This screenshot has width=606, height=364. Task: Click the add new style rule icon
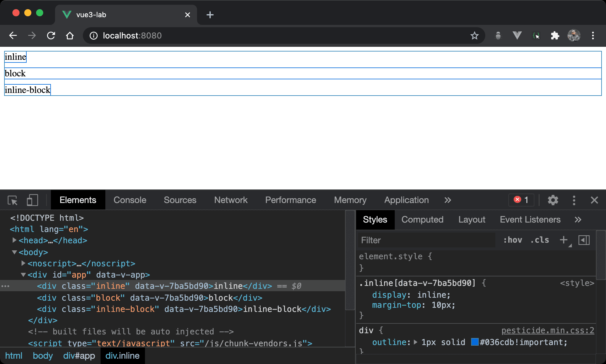click(x=564, y=240)
